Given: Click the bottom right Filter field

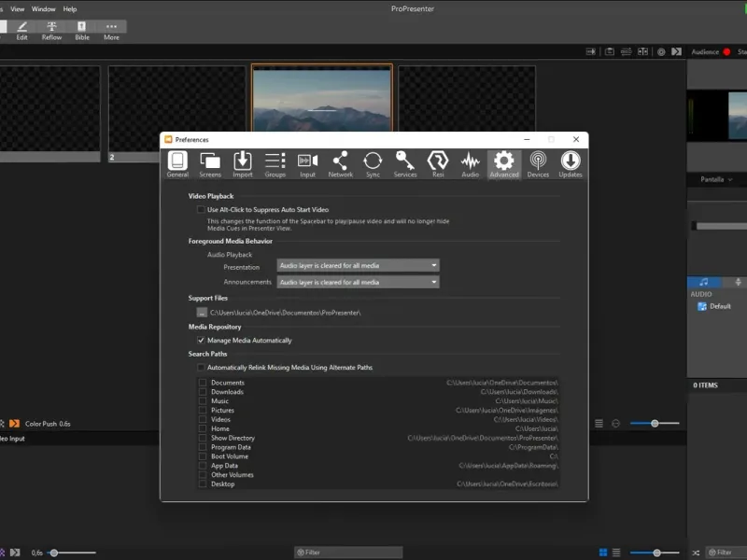Looking at the screenshot, I should coord(726,553).
